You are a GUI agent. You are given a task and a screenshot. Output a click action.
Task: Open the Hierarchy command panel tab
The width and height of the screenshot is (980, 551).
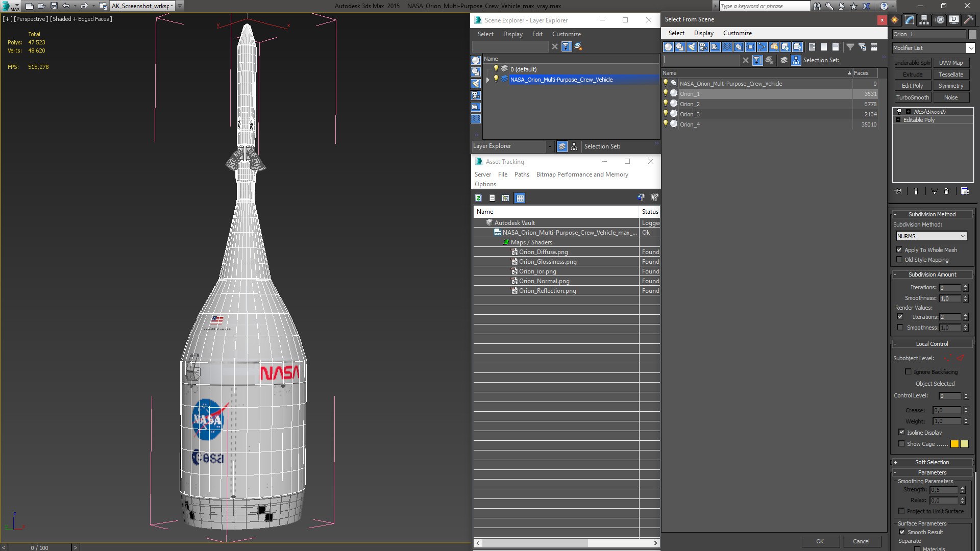click(x=924, y=20)
